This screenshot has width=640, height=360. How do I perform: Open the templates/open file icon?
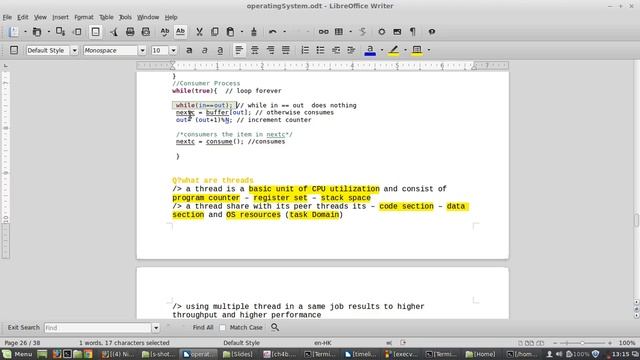click(37, 32)
